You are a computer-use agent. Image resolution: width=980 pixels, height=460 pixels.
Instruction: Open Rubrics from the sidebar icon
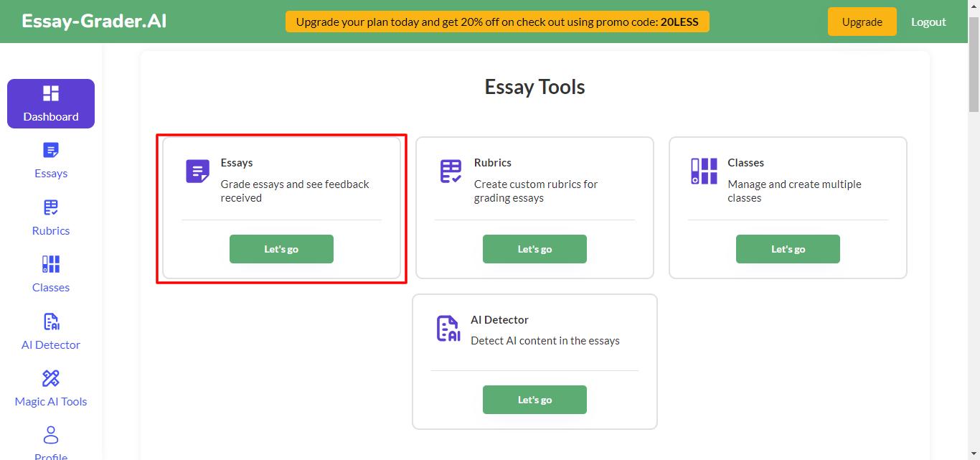(50, 207)
